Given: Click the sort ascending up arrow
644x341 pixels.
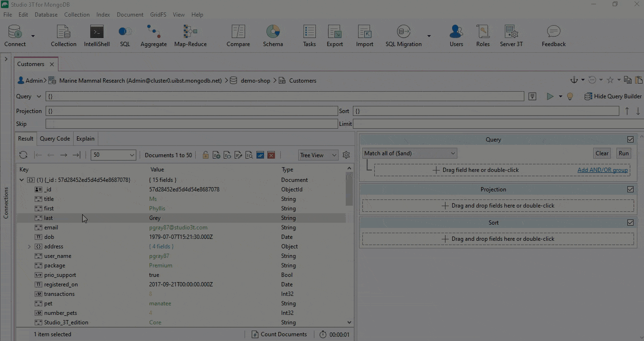Looking at the screenshot, I should point(627,111).
